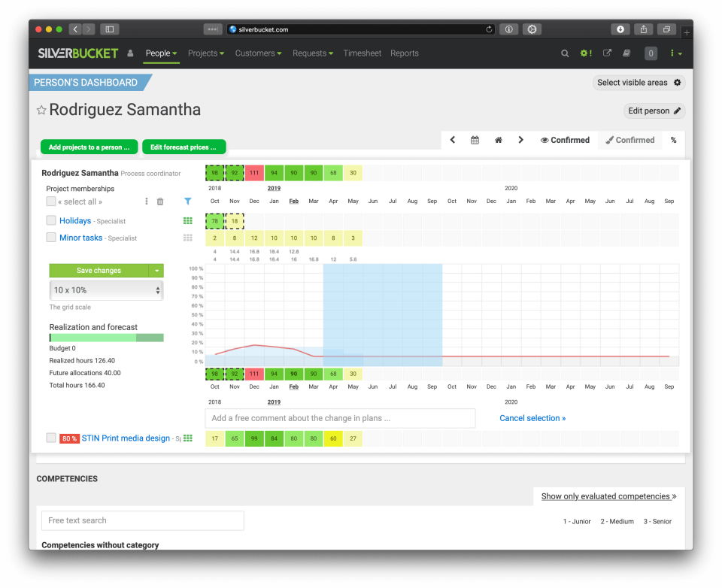This screenshot has height=588, width=722.
Task: Open STIN Print media design project link
Action: point(126,438)
